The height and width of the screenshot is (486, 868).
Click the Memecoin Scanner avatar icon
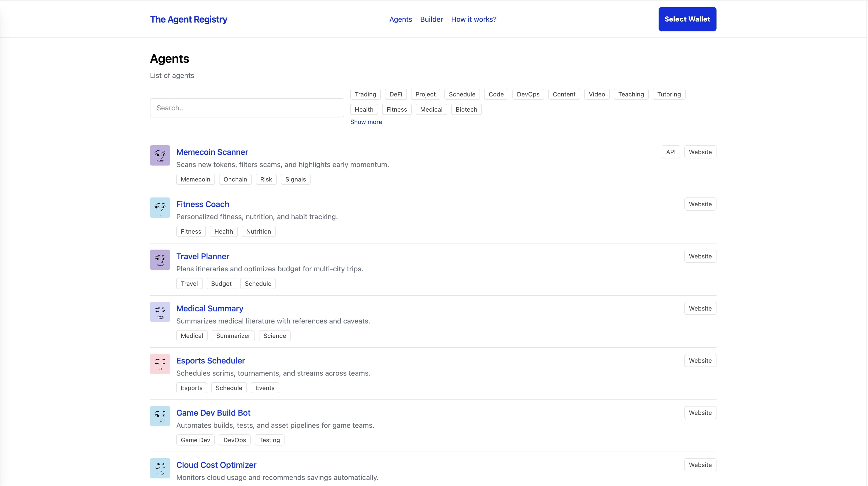tap(160, 155)
